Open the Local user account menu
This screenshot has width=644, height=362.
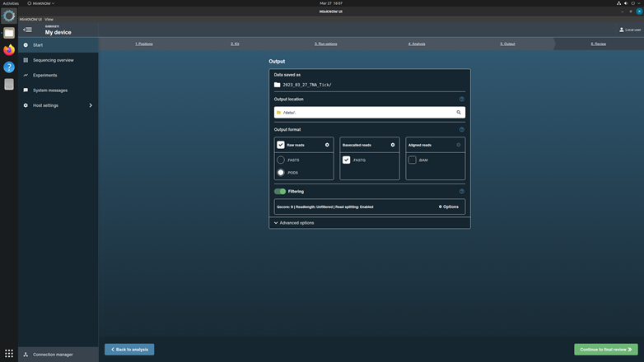click(x=630, y=30)
